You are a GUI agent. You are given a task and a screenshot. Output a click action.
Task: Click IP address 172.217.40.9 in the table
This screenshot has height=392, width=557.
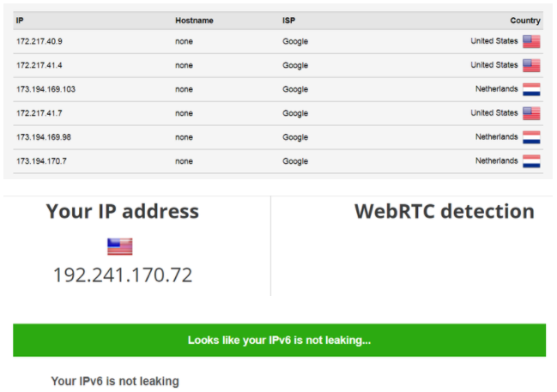coord(39,41)
